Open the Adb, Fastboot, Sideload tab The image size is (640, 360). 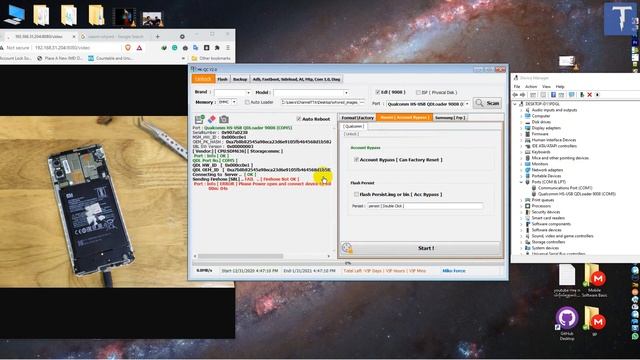point(296,79)
